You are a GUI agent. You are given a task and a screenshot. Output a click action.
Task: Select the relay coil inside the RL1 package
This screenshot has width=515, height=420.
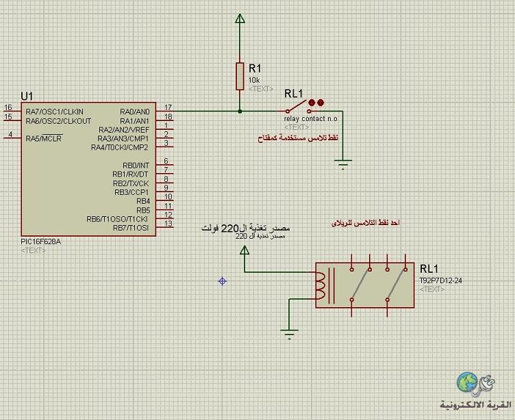[322, 285]
